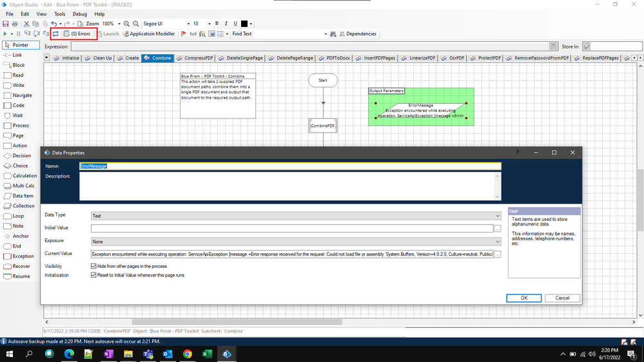This screenshot has width=644, height=362.
Task: Click the Initial Value input field
Action: click(291, 228)
